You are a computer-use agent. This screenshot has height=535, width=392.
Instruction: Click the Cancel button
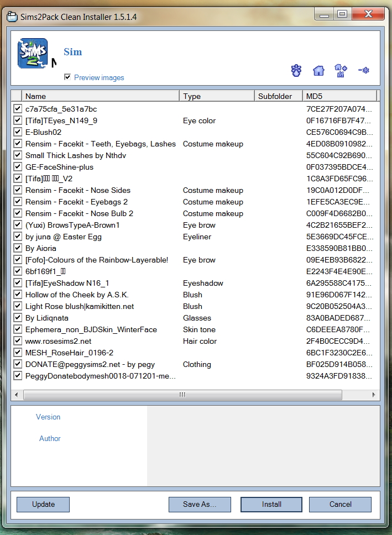[x=340, y=504]
